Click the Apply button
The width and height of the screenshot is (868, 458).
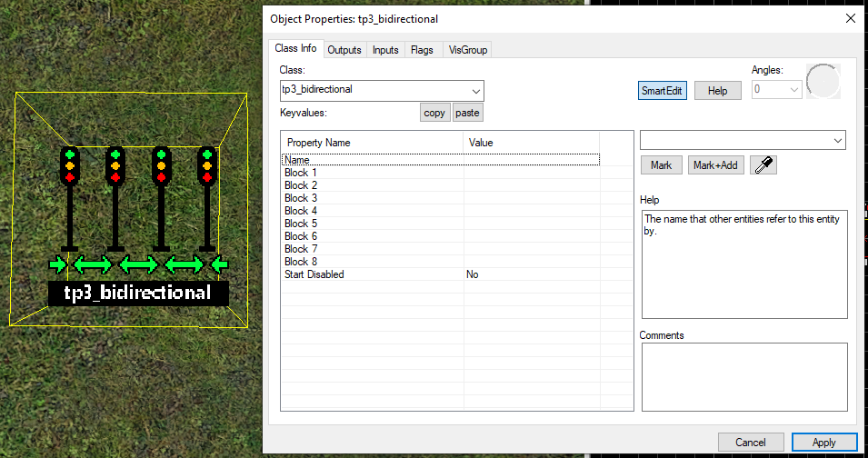pyautogui.click(x=823, y=442)
